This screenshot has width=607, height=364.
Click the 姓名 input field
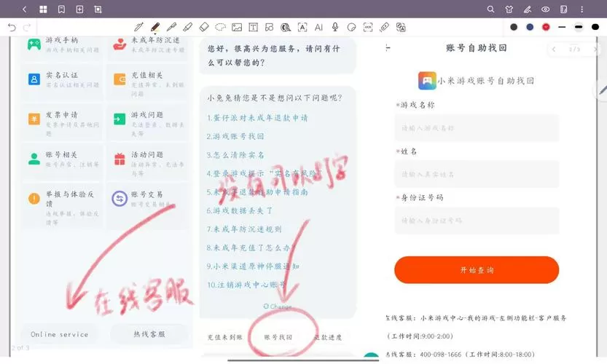point(477,174)
